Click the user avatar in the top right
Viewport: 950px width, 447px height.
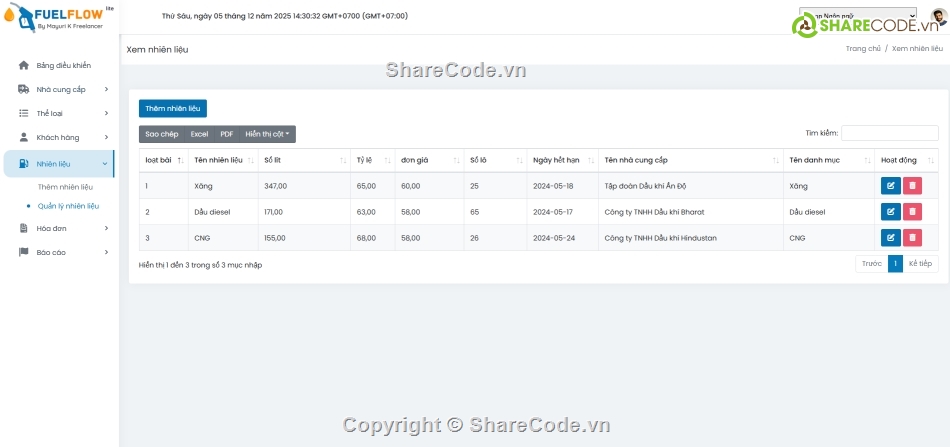(x=937, y=17)
